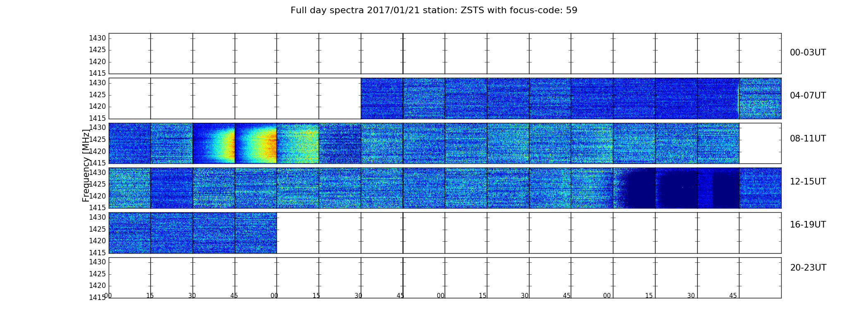Click the 1415 tick of the 16-19UT row

click(98, 253)
